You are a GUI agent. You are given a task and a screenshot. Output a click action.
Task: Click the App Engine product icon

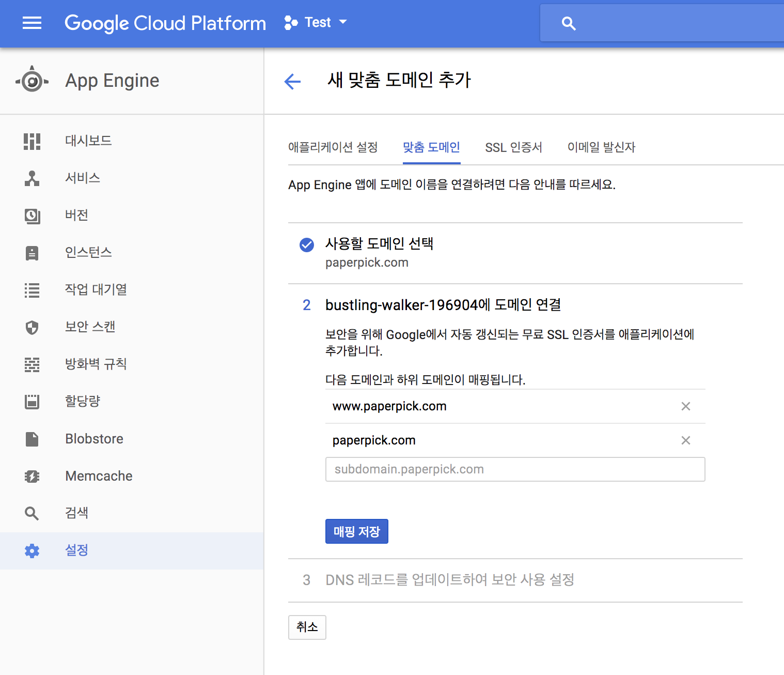click(x=32, y=80)
